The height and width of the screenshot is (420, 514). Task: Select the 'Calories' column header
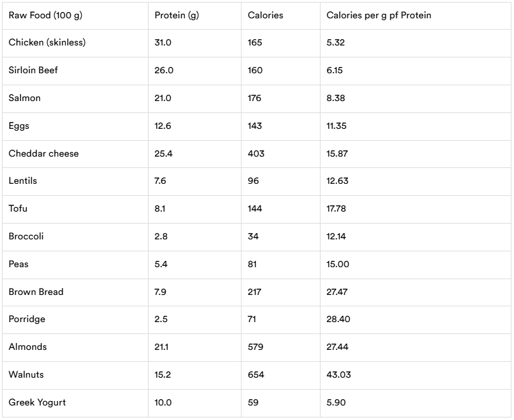point(265,15)
